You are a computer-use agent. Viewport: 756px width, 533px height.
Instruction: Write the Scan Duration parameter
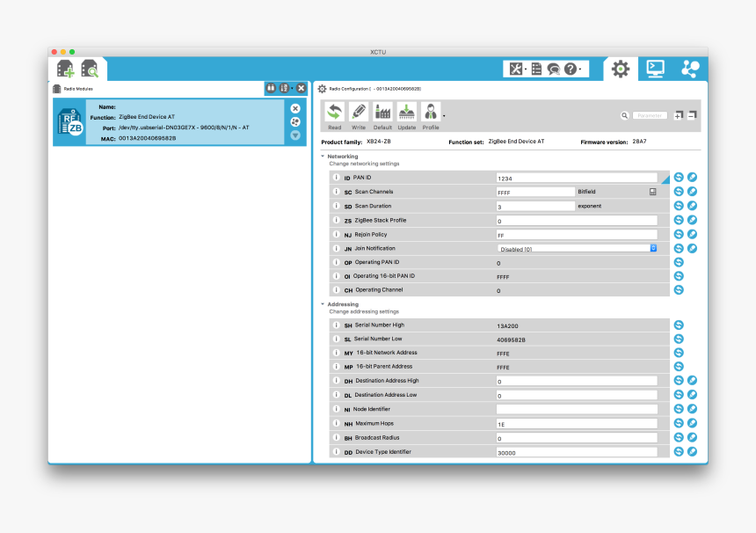pyautogui.click(x=693, y=206)
